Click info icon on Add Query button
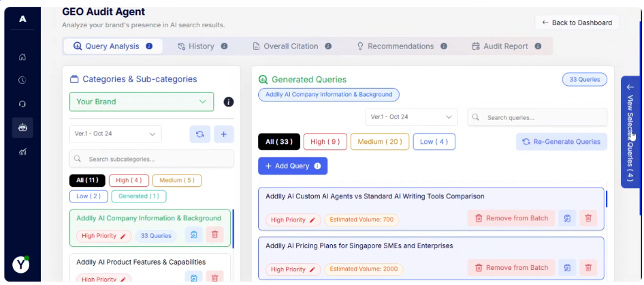 (317, 166)
